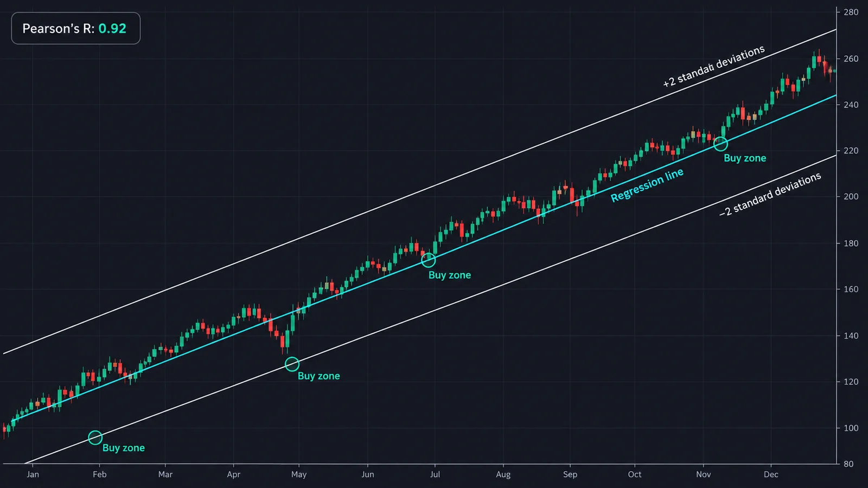
Task: Select the '+2 standard deviations' label
Action: 714,66
